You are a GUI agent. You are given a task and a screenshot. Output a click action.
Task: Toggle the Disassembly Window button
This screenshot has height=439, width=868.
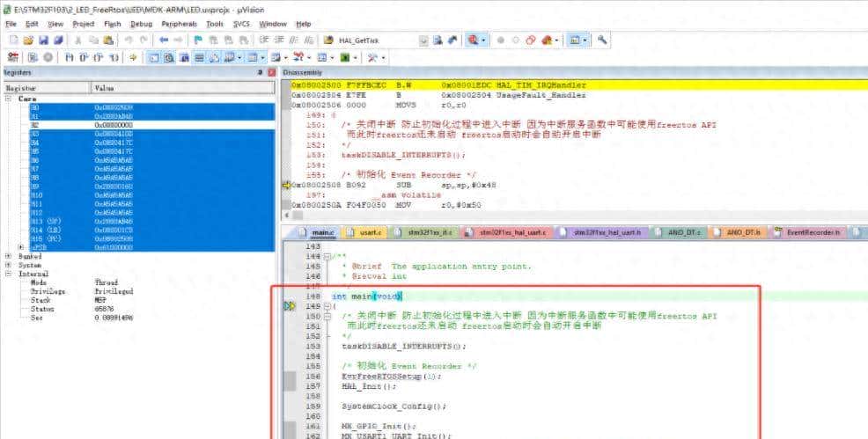(x=168, y=57)
